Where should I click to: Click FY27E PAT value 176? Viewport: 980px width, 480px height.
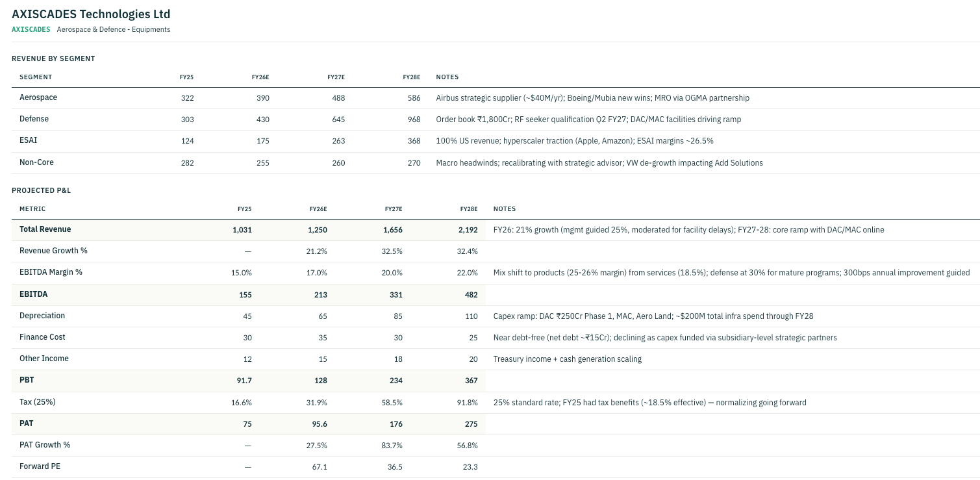tap(396, 423)
